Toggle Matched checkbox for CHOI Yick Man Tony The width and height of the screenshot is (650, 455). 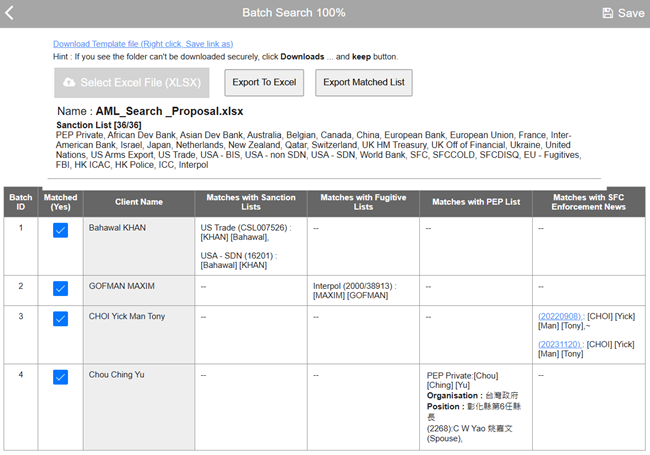[60, 318]
